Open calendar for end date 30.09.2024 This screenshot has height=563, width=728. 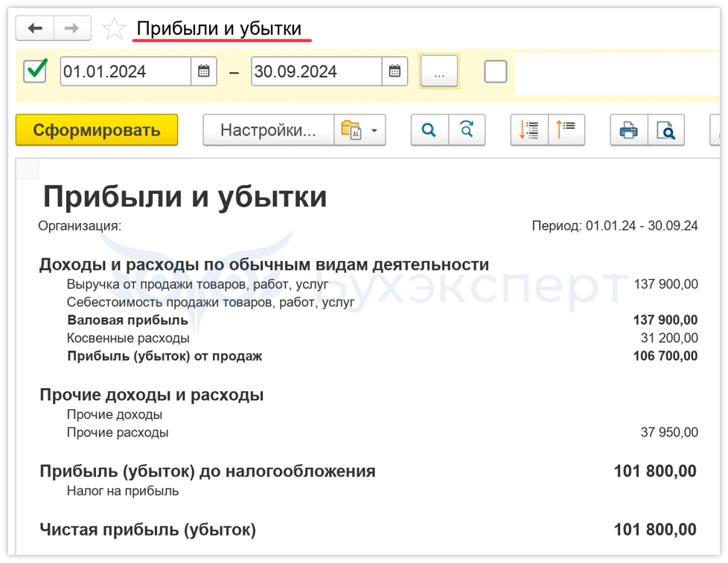point(395,71)
